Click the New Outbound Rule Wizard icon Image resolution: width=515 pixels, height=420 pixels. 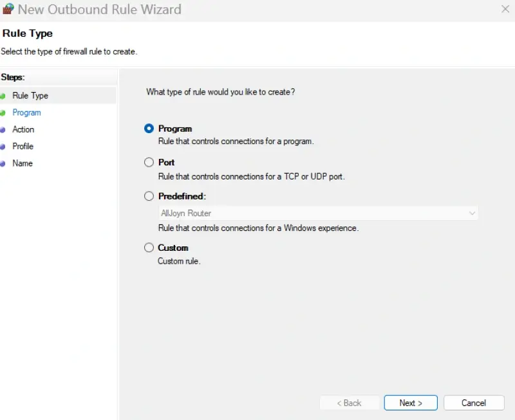click(8, 10)
